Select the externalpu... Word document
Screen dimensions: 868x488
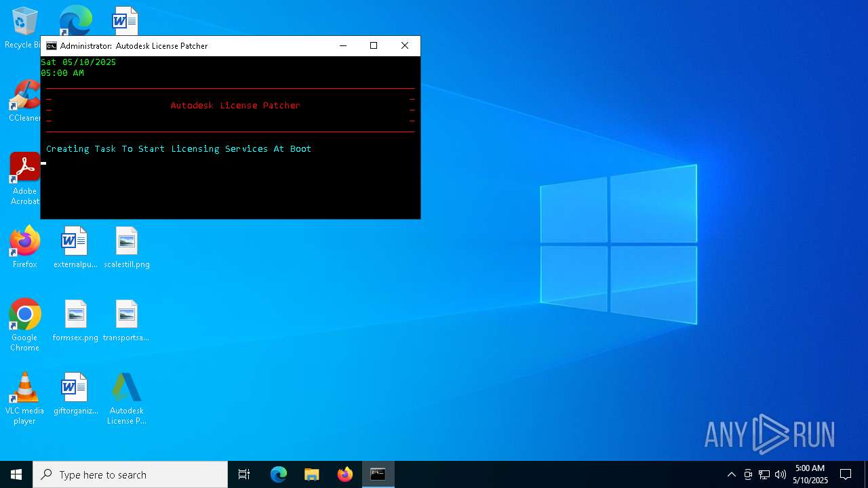click(75, 247)
